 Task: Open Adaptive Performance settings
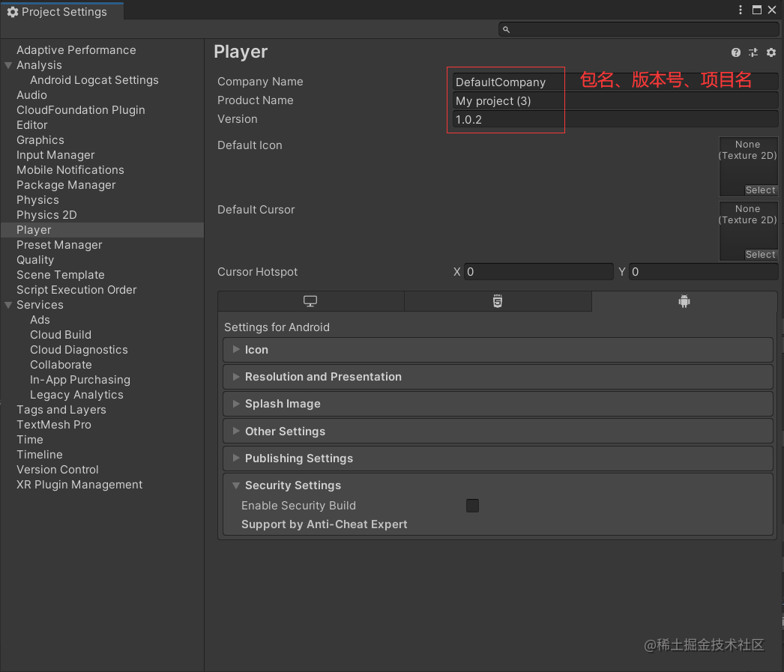click(x=76, y=50)
